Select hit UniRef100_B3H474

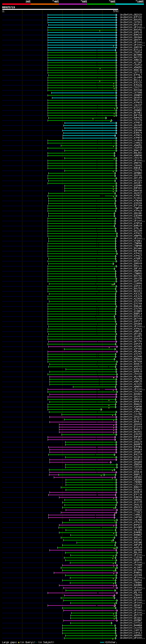(x=131, y=133)
